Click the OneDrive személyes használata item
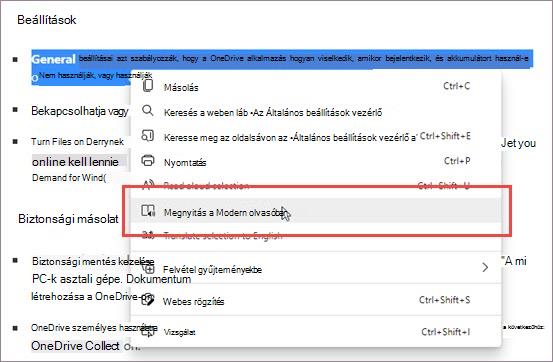The width and height of the screenshot is (553, 362). pyautogui.click(x=94, y=327)
